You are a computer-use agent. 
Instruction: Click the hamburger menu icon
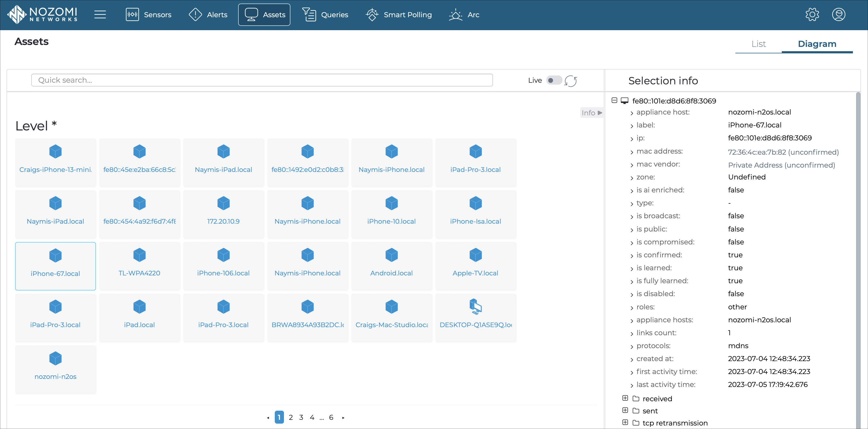100,14
